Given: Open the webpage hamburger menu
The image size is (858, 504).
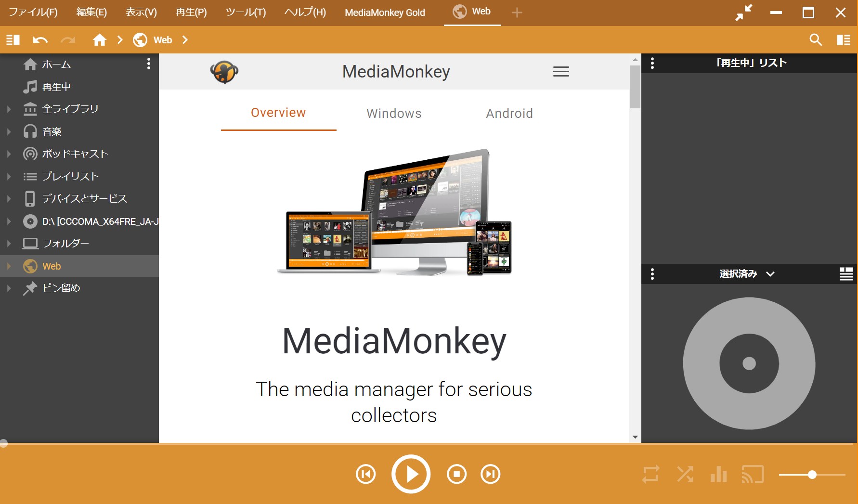Looking at the screenshot, I should point(561,72).
